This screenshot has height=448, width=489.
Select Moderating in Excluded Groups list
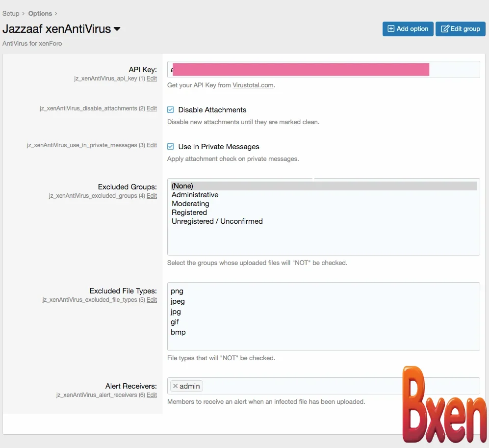[x=190, y=204]
